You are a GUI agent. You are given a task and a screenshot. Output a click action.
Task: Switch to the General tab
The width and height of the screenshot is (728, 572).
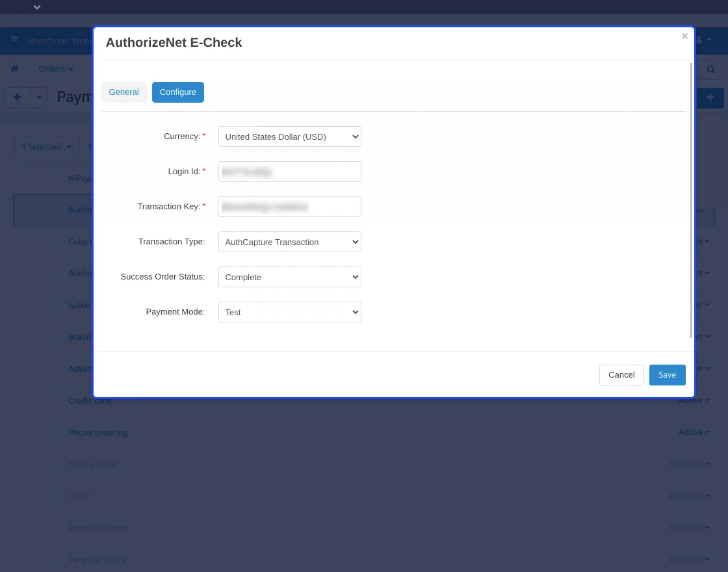(x=123, y=92)
